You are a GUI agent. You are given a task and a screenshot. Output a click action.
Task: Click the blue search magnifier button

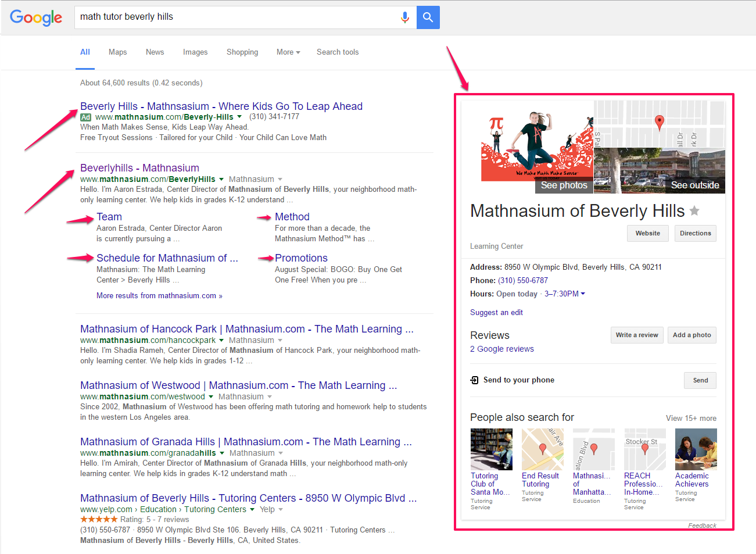(428, 17)
